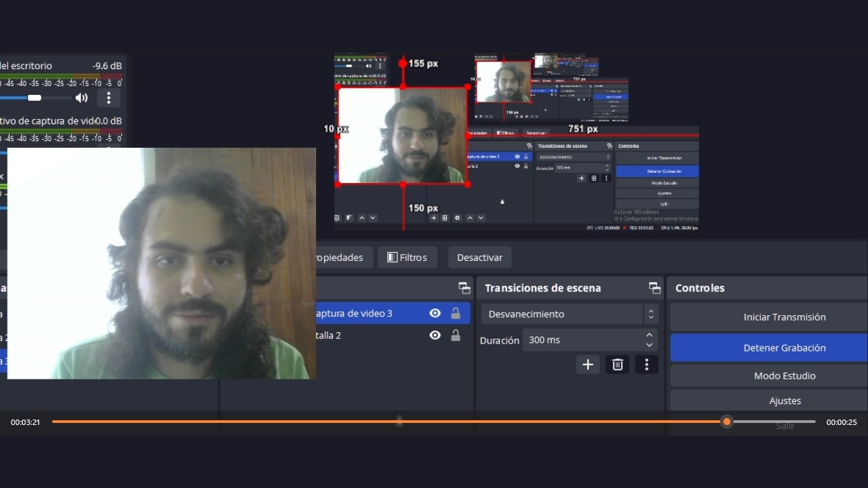The height and width of the screenshot is (488, 868).
Task: Open the desktop audio three-dot options menu
Action: pyautogui.click(x=108, y=98)
